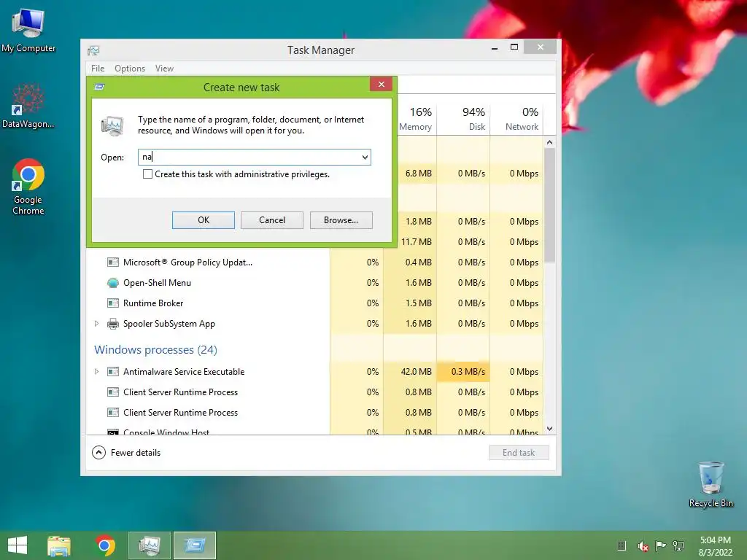Click the Windows processes (24) group header

[156, 350]
